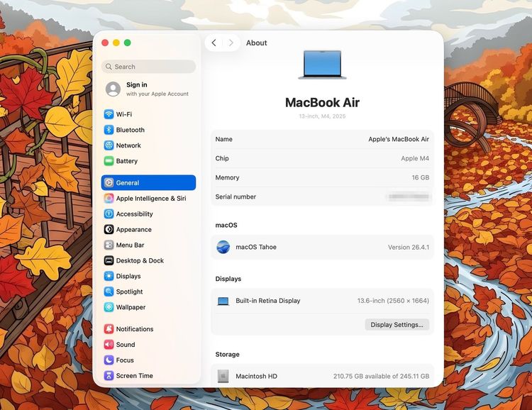
Task: Click the Network globe icon
Action: [x=109, y=145]
